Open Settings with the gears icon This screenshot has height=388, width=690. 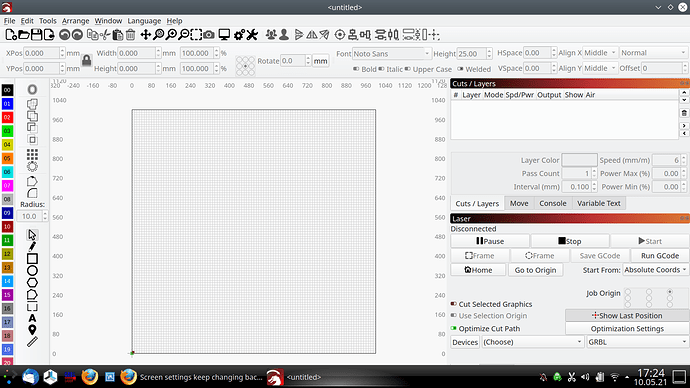(239, 35)
